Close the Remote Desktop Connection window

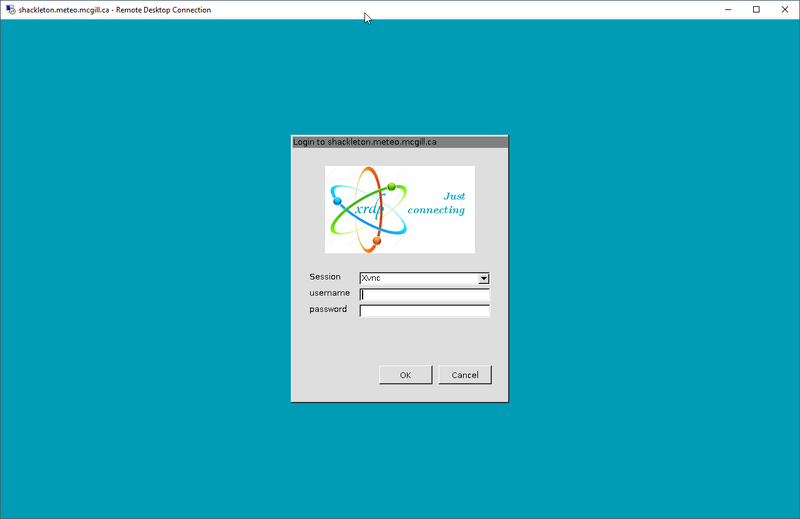[785, 10]
